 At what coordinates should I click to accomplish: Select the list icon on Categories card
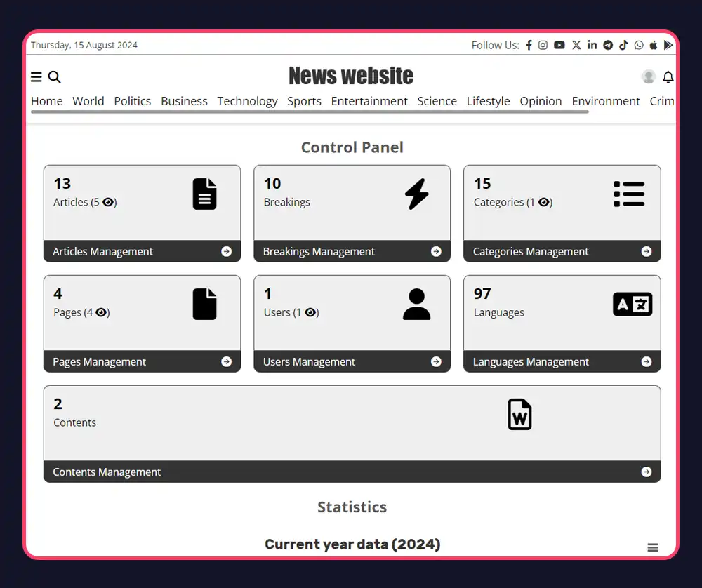[x=629, y=194]
